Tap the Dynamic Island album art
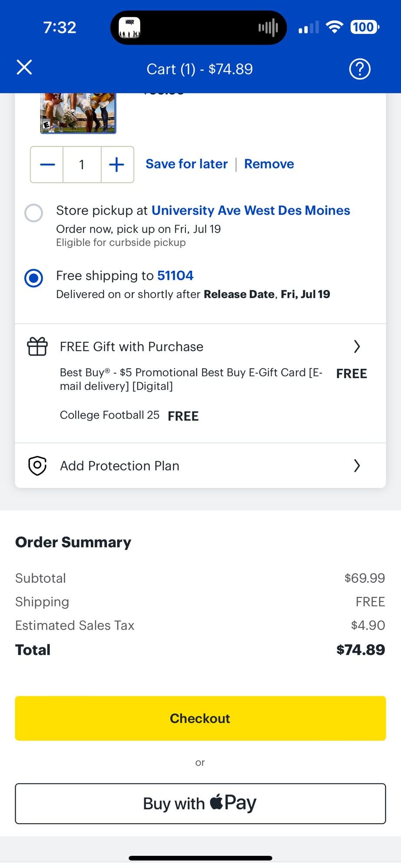Viewport: 401px width, 868px height. point(129,28)
